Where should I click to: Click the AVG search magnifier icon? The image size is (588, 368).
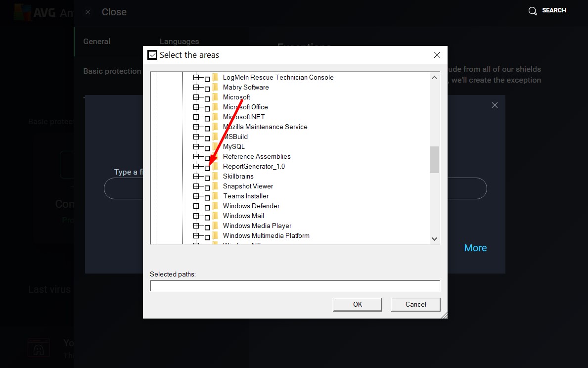pos(533,11)
